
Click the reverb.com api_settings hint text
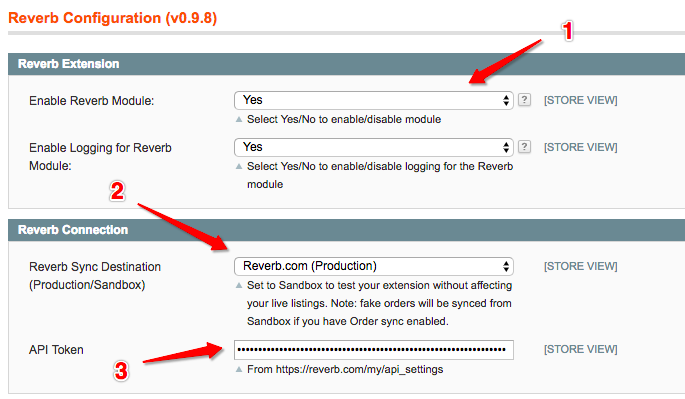coord(345,369)
